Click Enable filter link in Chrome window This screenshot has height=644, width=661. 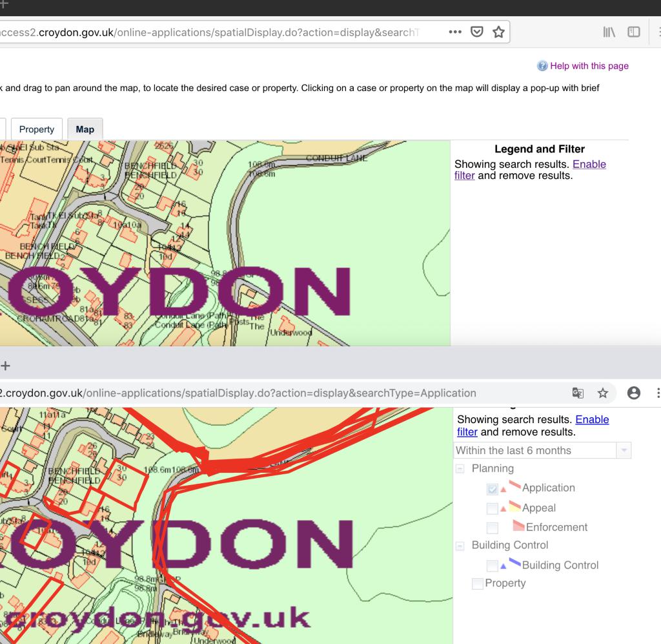pyautogui.click(x=592, y=419)
